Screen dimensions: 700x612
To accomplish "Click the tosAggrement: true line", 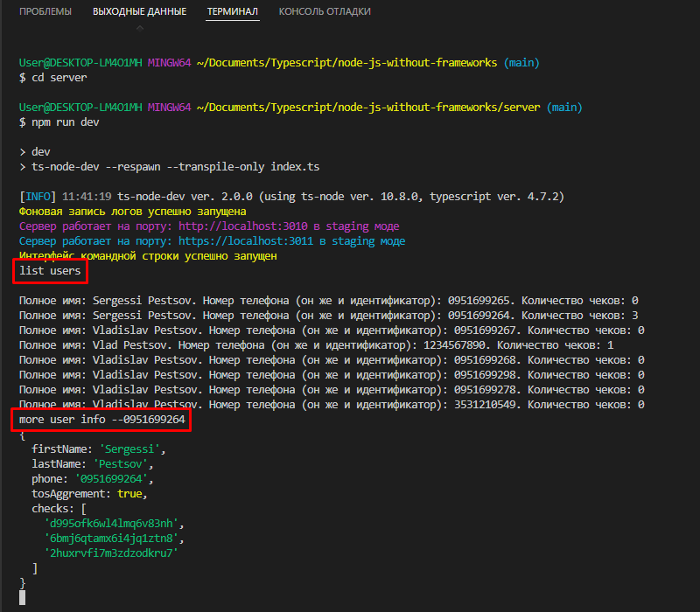I will click(x=89, y=494).
